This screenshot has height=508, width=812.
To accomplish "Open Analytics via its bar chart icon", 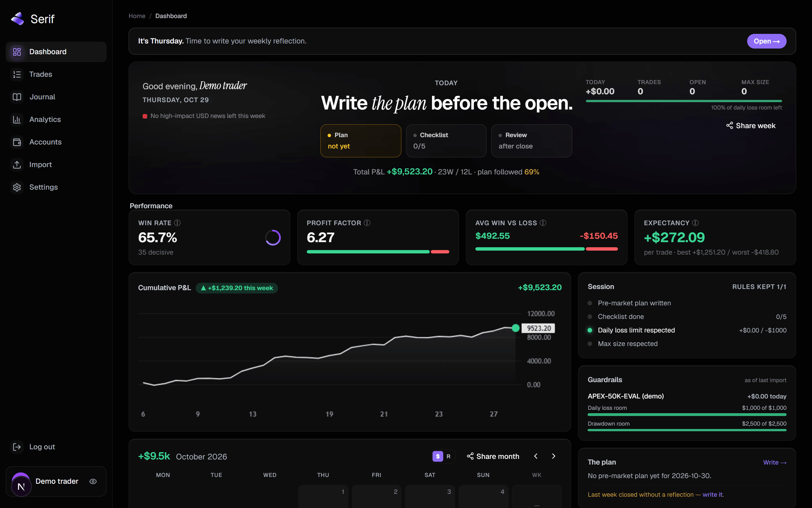I will tap(17, 119).
